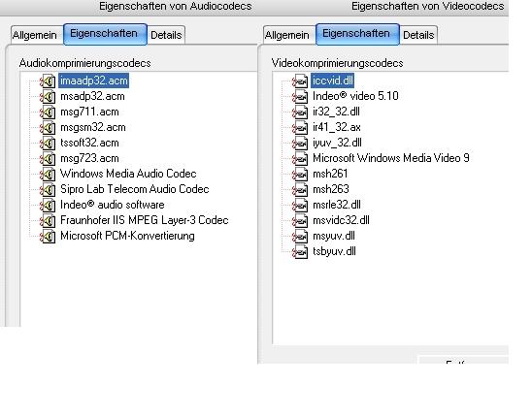Click the Microsoft Windows Media Video 9 icon
The width and height of the screenshot is (532, 419).
pyautogui.click(x=300, y=159)
